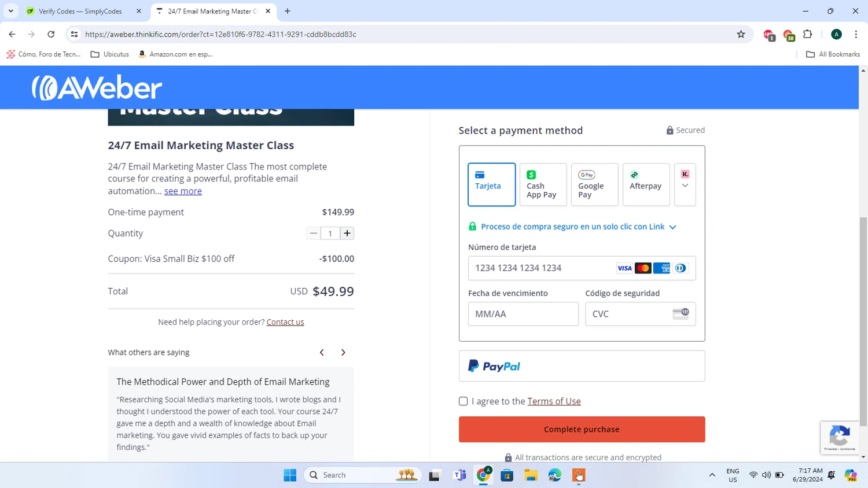Click the Secured lock icon
The image size is (868, 488).
coord(670,130)
